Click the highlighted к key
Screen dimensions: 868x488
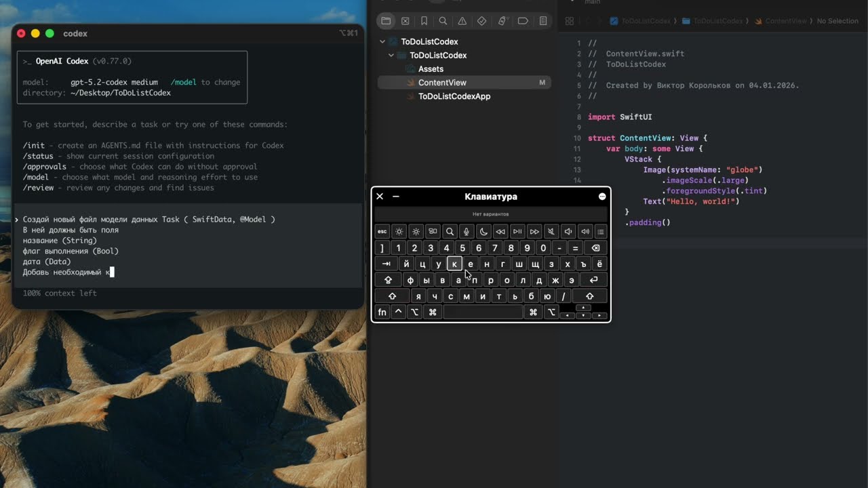pos(454,264)
